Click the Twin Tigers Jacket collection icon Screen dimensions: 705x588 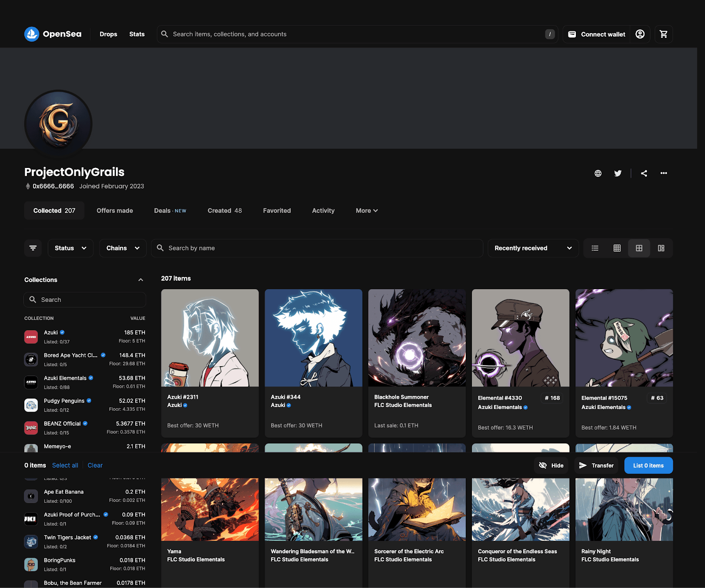tap(31, 542)
